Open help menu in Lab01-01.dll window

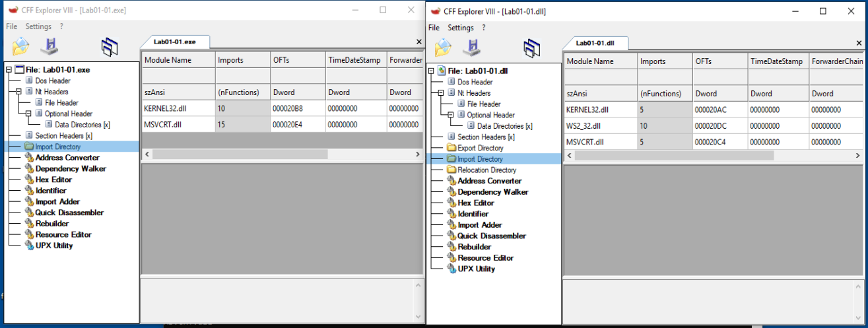click(484, 28)
